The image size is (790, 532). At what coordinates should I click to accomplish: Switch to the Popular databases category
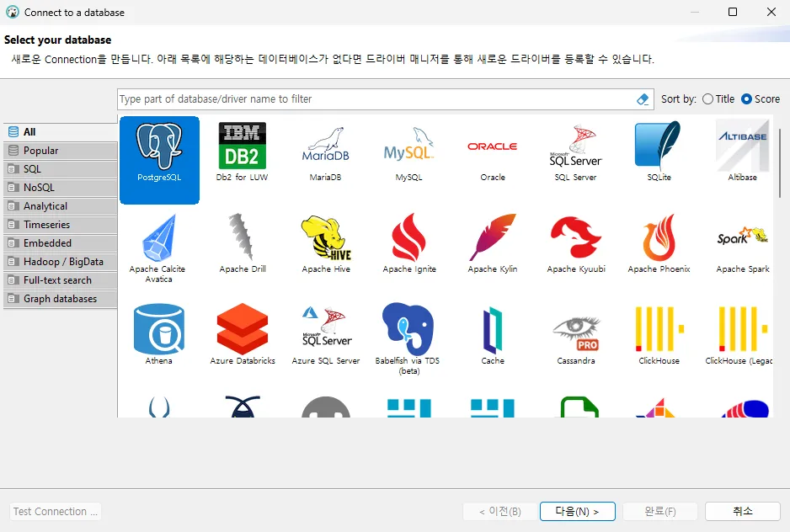(x=60, y=150)
